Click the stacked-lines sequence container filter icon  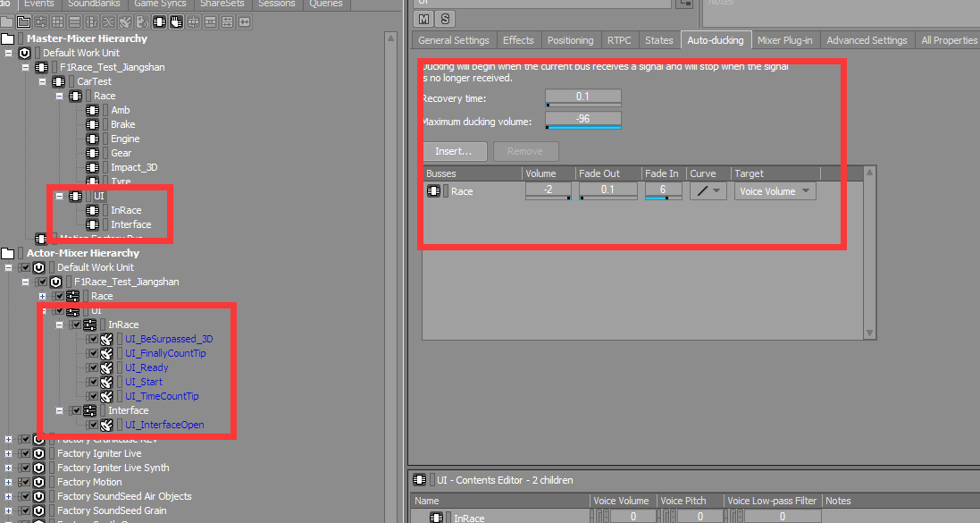click(74, 21)
